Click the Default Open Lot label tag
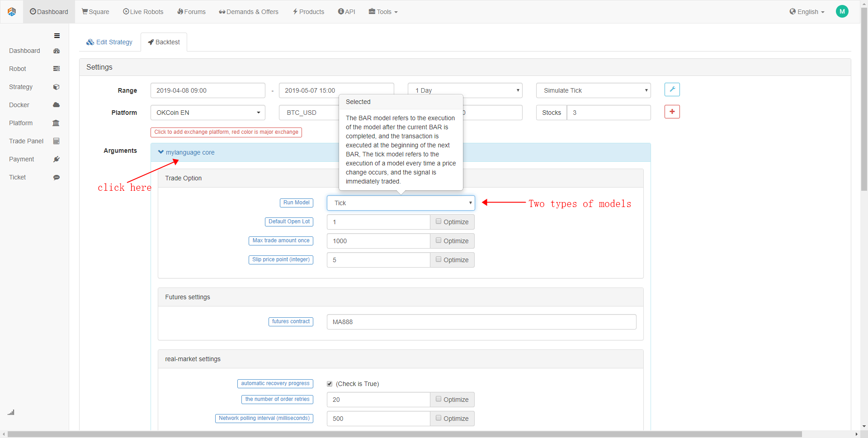Image resolution: width=868 pixels, height=438 pixels. pos(289,222)
